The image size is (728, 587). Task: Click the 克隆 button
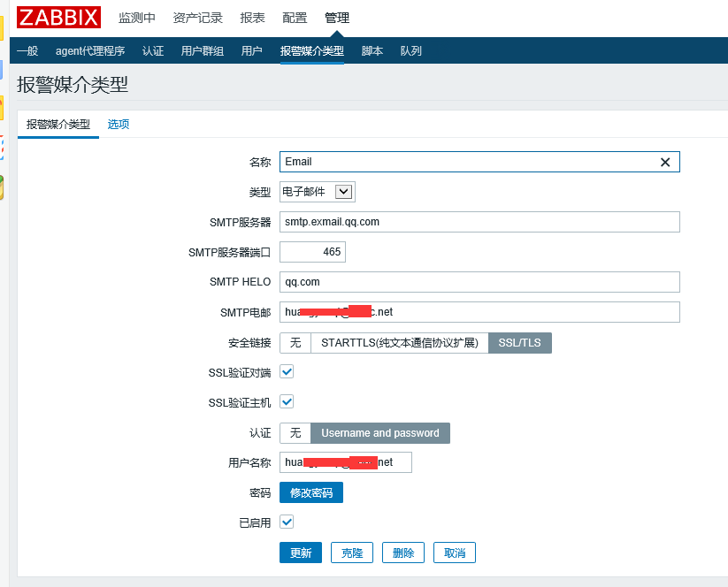pos(352,553)
